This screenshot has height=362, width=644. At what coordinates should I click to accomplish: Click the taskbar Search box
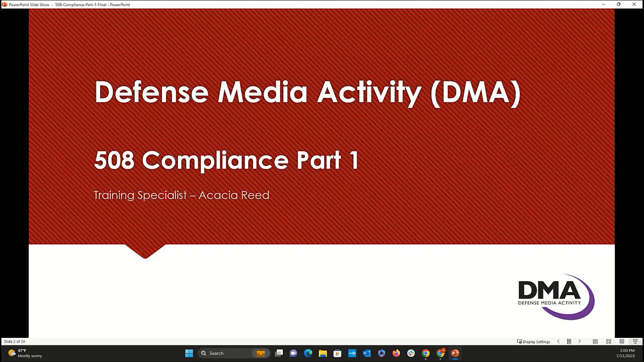pyautogui.click(x=233, y=353)
